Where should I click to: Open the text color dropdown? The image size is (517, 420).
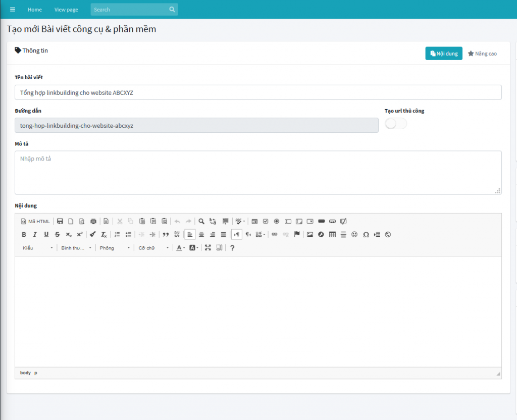tap(180, 247)
